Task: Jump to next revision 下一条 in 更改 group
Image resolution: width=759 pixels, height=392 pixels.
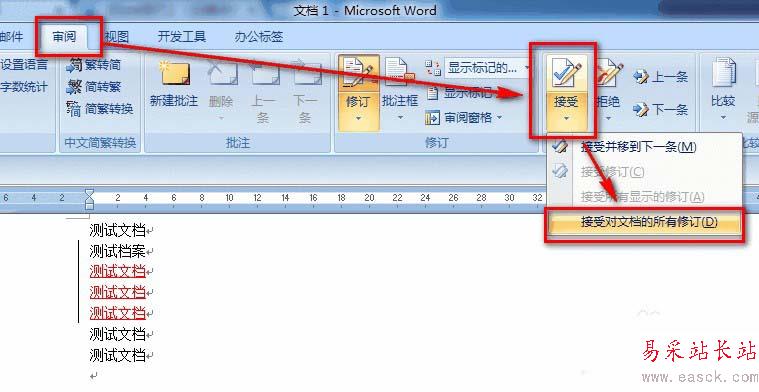Action: pyautogui.click(x=660, y=110)
